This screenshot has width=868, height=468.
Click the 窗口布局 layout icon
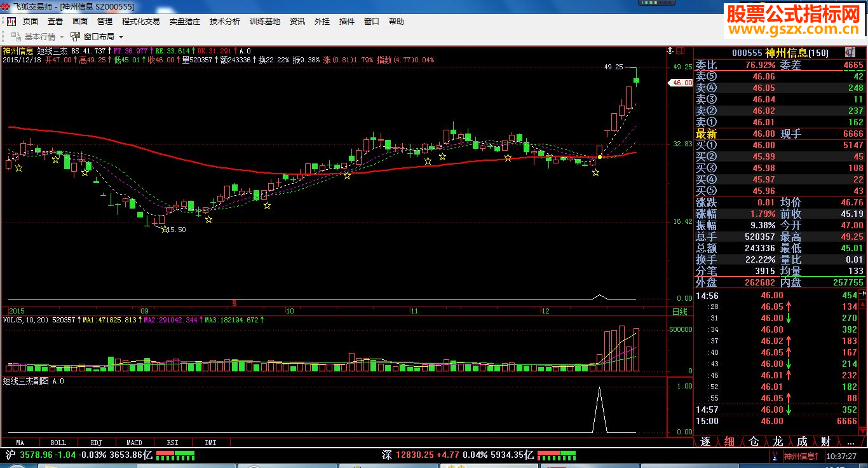76,37
